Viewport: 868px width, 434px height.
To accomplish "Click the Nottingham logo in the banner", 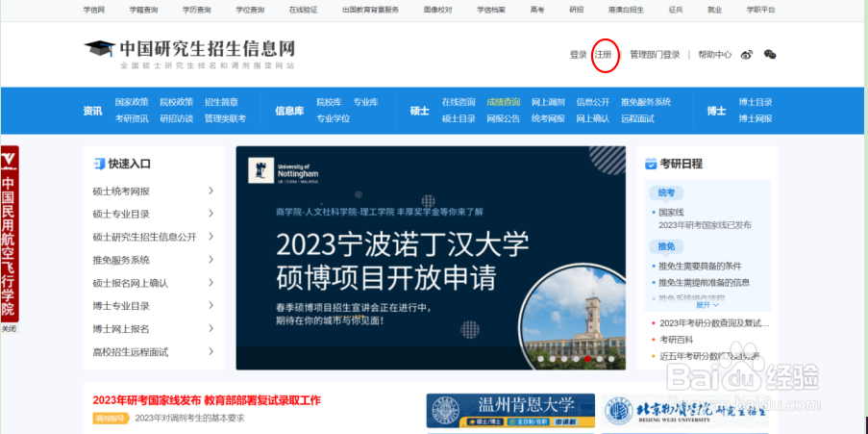I will [x=284, y=172].
